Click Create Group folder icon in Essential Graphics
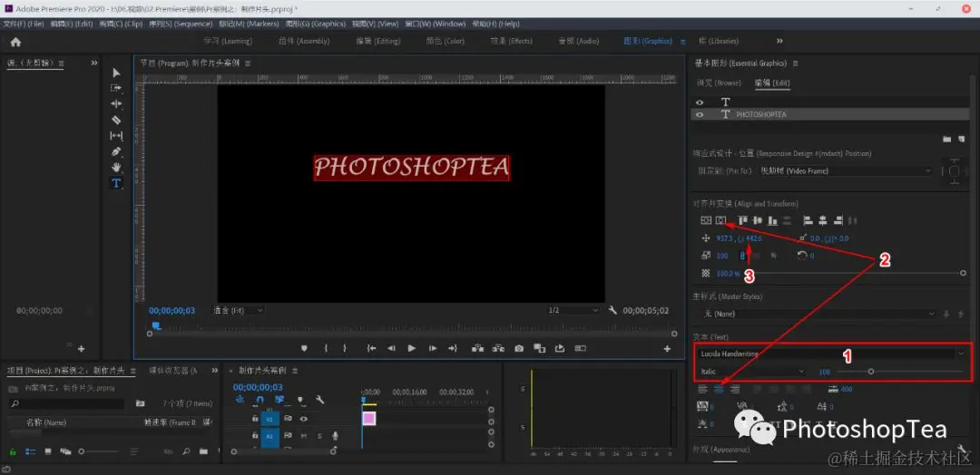 [x=946, y=139]
